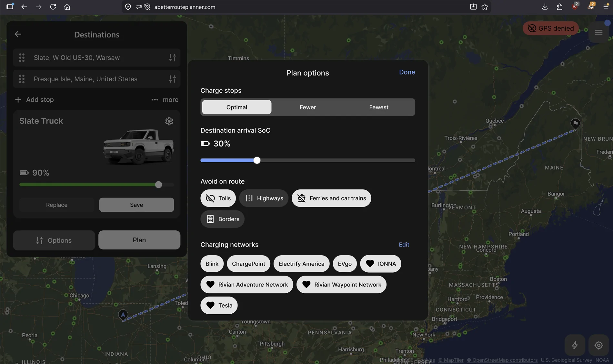
Task: Grab the drag handle for Slate, W Old US-30
Action: (x=22, y=58)
